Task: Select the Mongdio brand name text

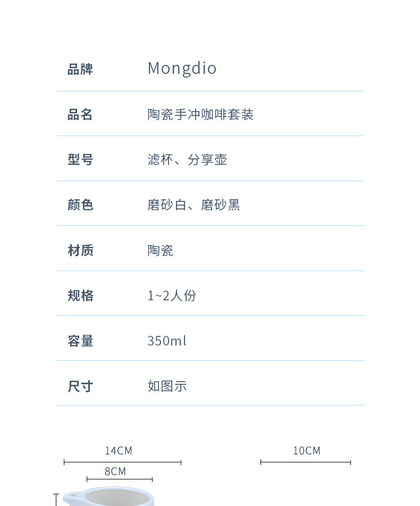Action: click(x=182, y=69)
